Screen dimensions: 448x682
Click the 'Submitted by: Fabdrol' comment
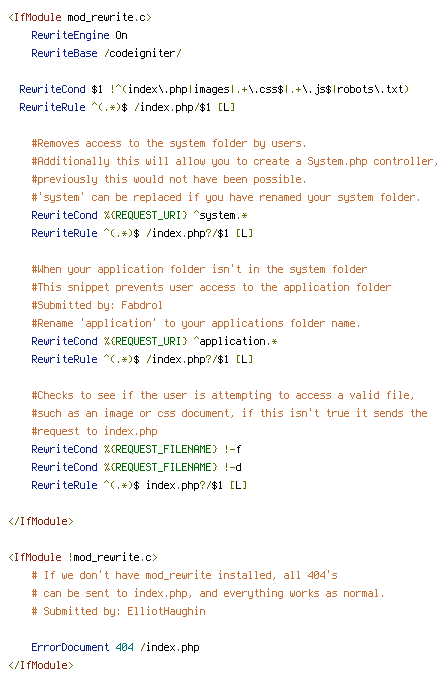(97, 305)
